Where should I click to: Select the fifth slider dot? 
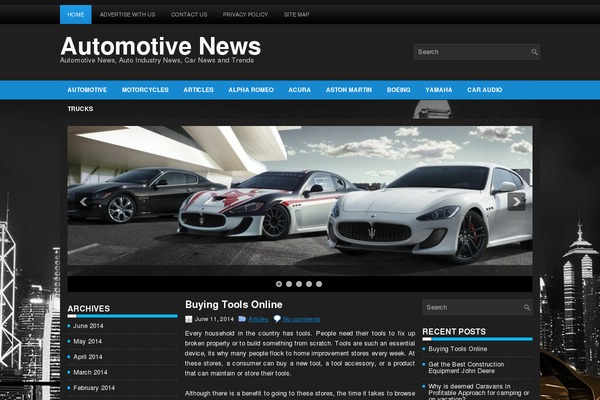[319, 284]
